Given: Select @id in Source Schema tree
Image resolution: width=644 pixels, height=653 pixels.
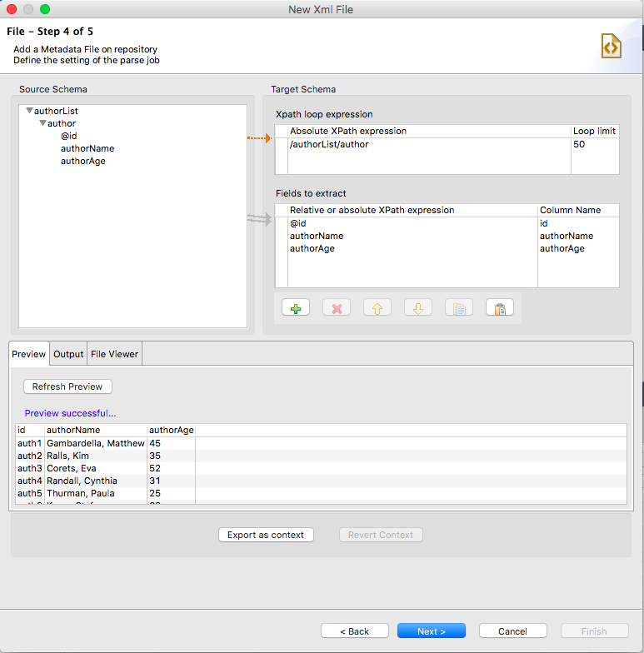Looking at the screenshot, I should pos(68,136).
